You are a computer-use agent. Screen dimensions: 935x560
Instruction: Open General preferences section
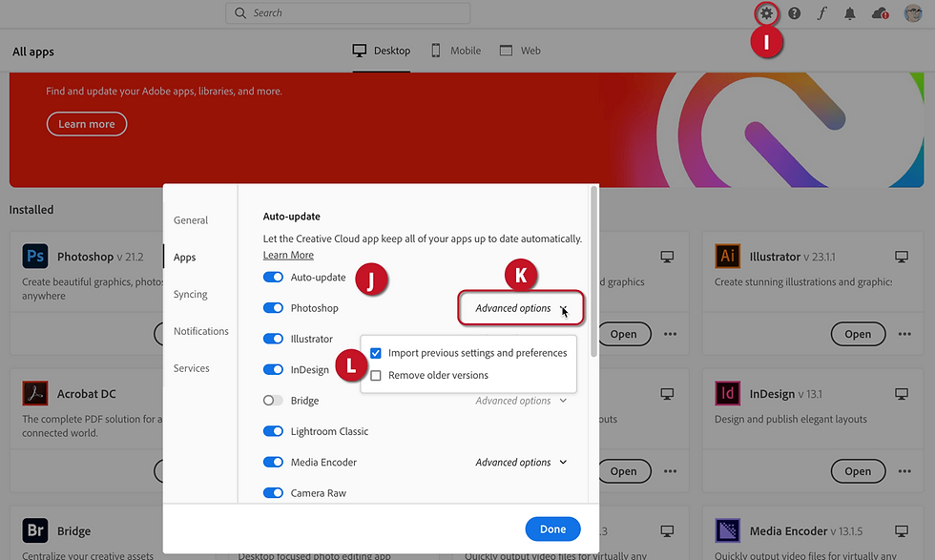pos(191,220)
